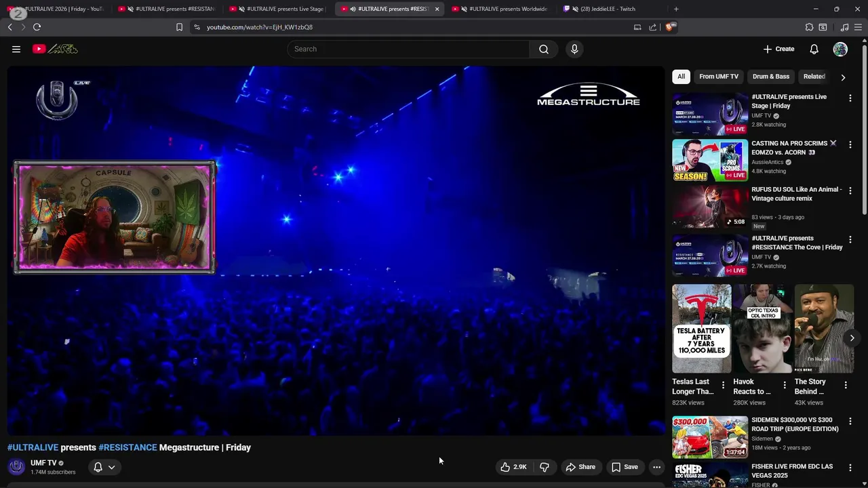Open the install app icon in address bar

pyautogui.click(x=637, y=27)
